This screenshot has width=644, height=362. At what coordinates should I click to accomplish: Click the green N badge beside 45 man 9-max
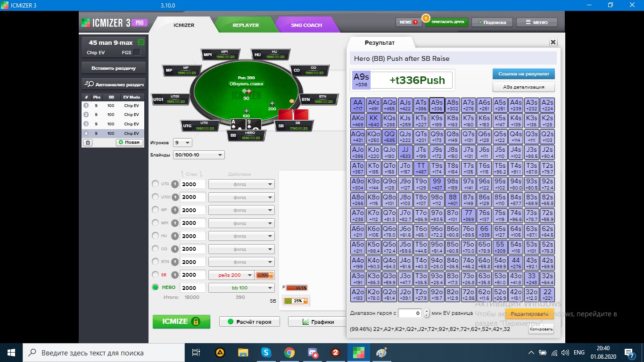coord(140,42)
